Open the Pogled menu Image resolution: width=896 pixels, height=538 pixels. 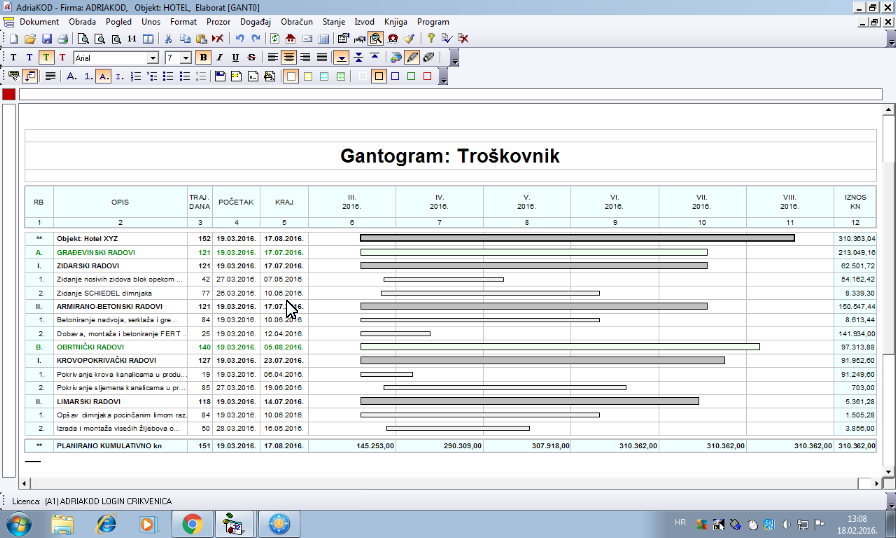[118, 22]
